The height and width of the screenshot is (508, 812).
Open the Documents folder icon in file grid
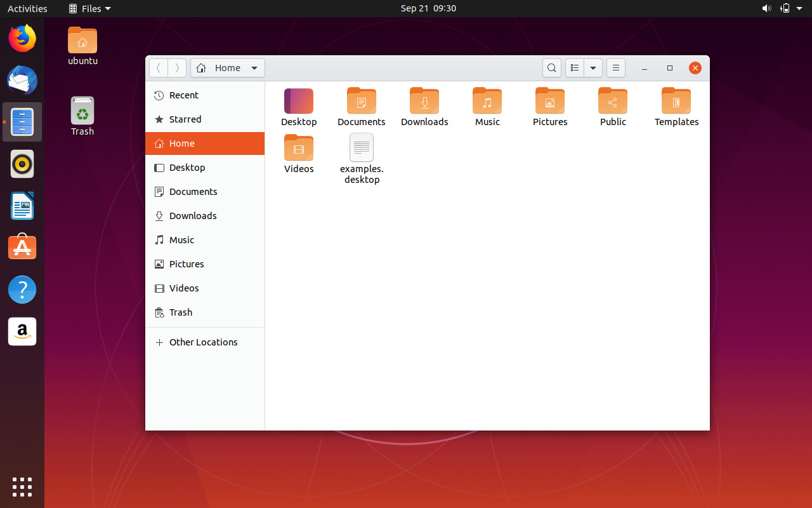(362, 101)
